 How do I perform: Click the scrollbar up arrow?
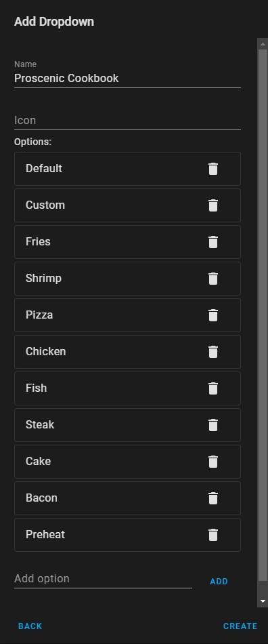(263, 43)
